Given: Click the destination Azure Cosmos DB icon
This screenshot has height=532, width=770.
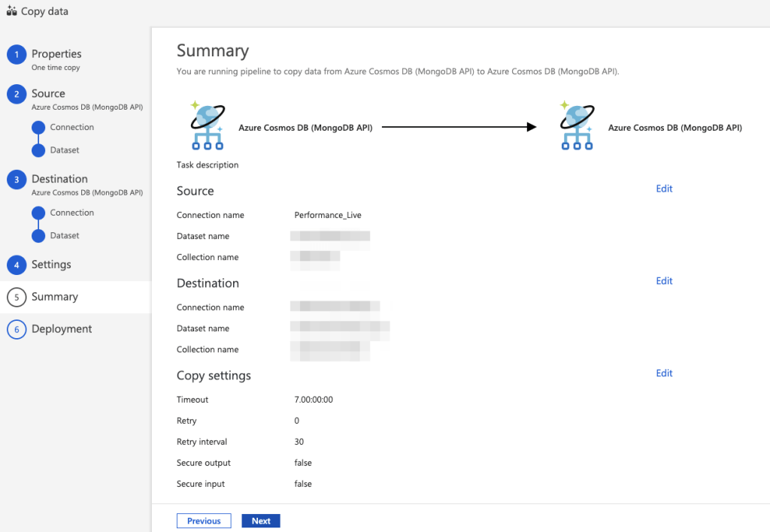Looking at the screenshot, I should click(576, 126).
